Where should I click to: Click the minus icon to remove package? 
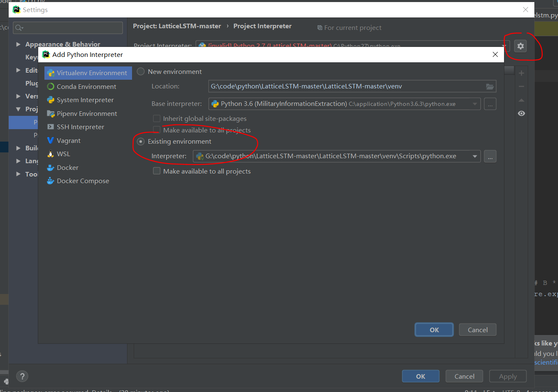tap(521, 86)
